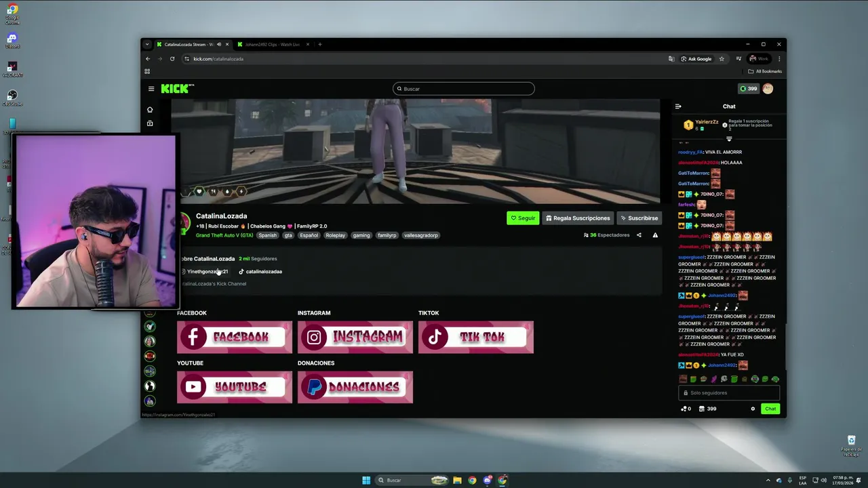Viewport: 868px width, 488px height.
Task: Open the catalinalozadaa TikTok link
Action: coord(260,272)
